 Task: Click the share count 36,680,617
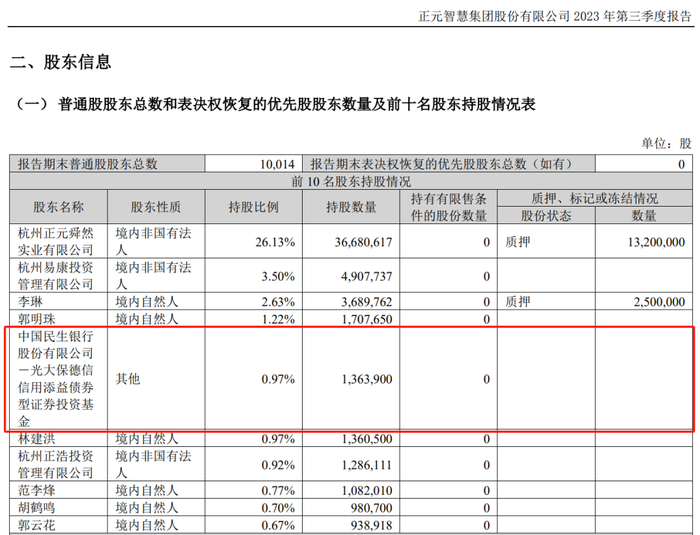click(363, 242)
